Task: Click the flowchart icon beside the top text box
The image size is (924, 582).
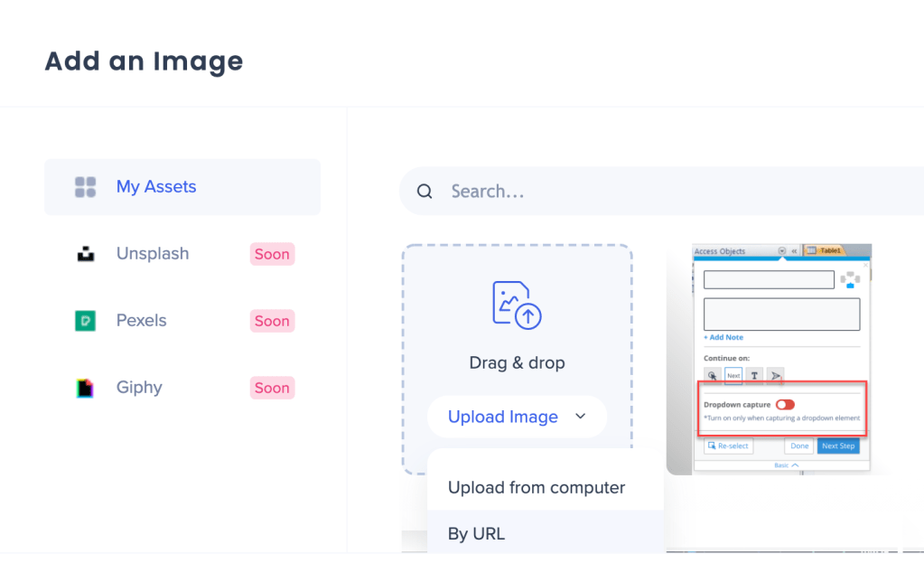Action: [x=849, y=280]
